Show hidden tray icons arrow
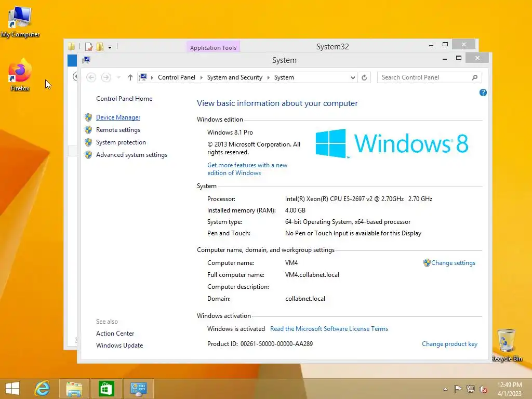The width and height of the screenshot is (532, 399). pyautogui.click(x=445, y=389)
